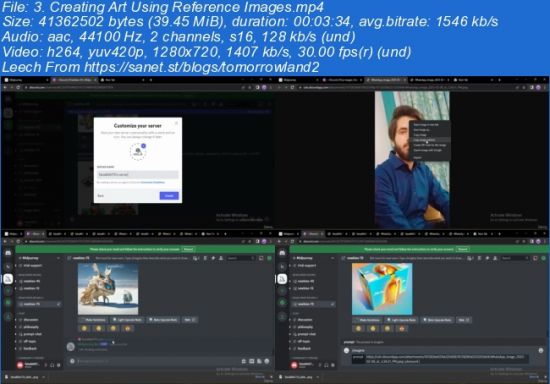Click the plus attach button, creature-image frame
Screen dimensions: 550x384
coord(72,361)
